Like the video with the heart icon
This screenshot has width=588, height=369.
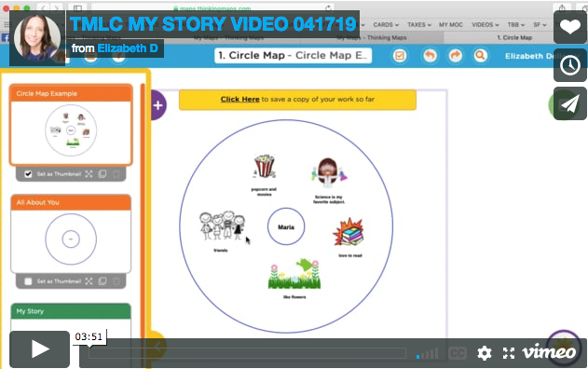[570, 27]
